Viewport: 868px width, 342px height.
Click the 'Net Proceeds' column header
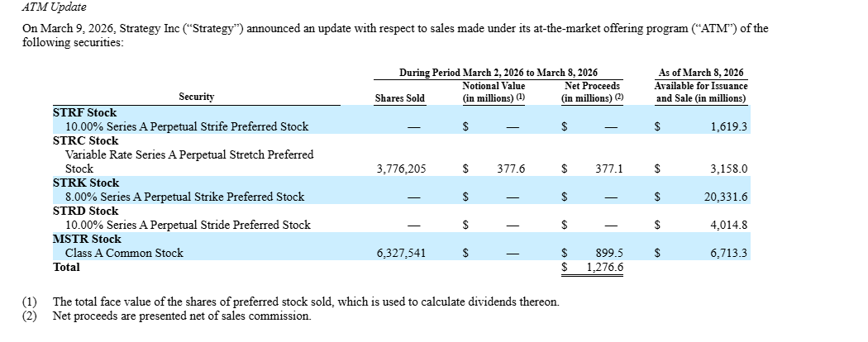pos(593,86)
